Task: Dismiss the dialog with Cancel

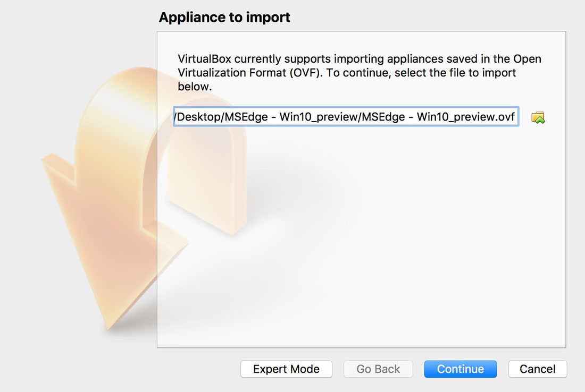Action: pos(537,369)
